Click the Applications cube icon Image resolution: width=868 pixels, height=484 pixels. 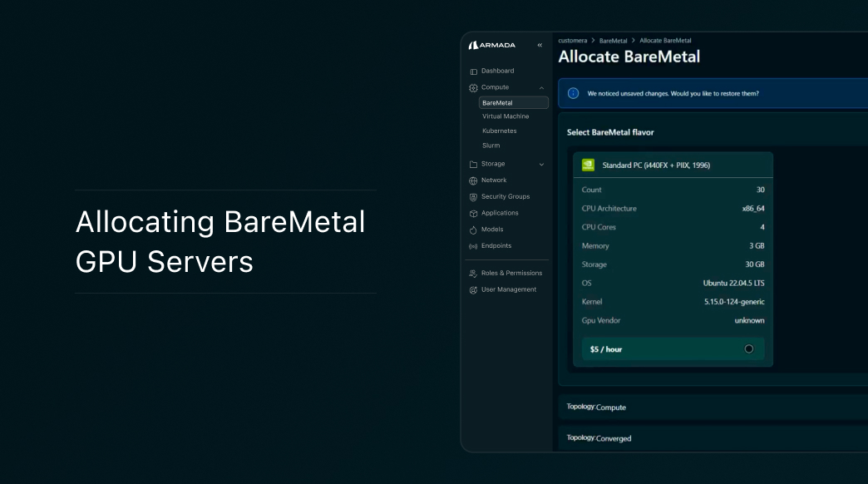[473, 213]
